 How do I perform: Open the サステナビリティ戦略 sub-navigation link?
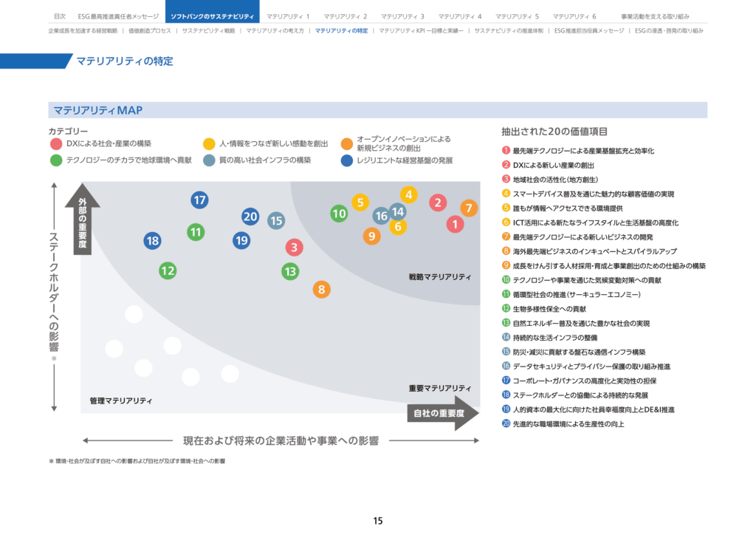pos(208,31)
